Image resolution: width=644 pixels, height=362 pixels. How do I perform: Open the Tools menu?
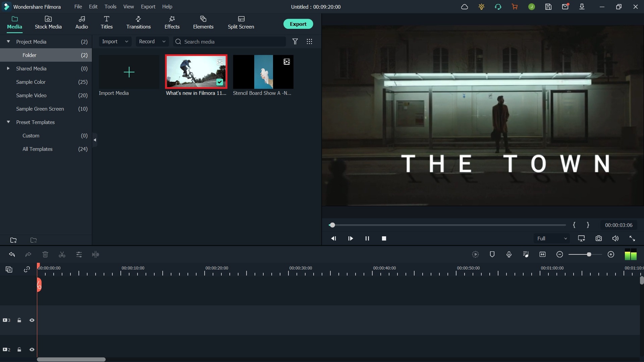[110, 7]
